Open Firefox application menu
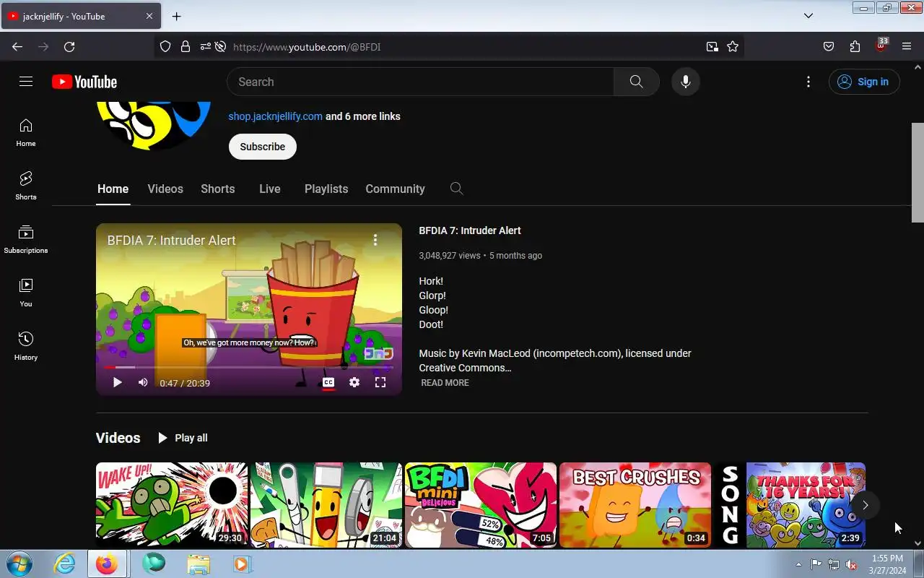The height and width of the screenshot is (578, 924). click(907, 47)
